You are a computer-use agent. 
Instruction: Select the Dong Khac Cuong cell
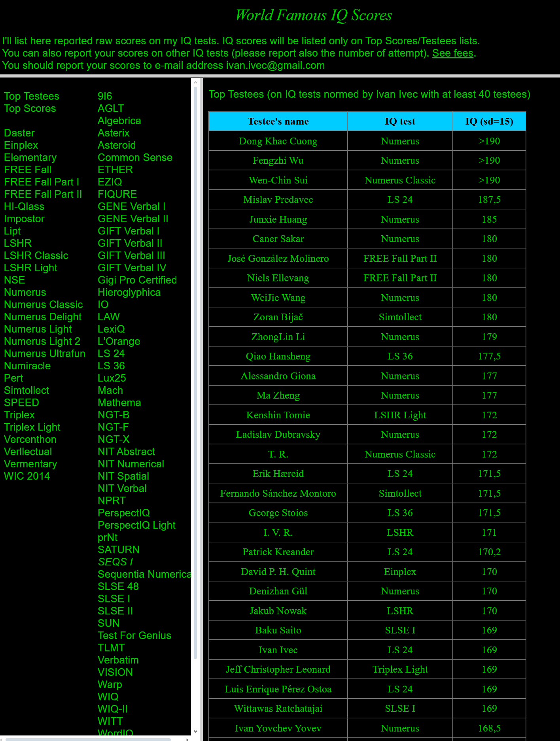pyautogui.click(x=278, y=141)
